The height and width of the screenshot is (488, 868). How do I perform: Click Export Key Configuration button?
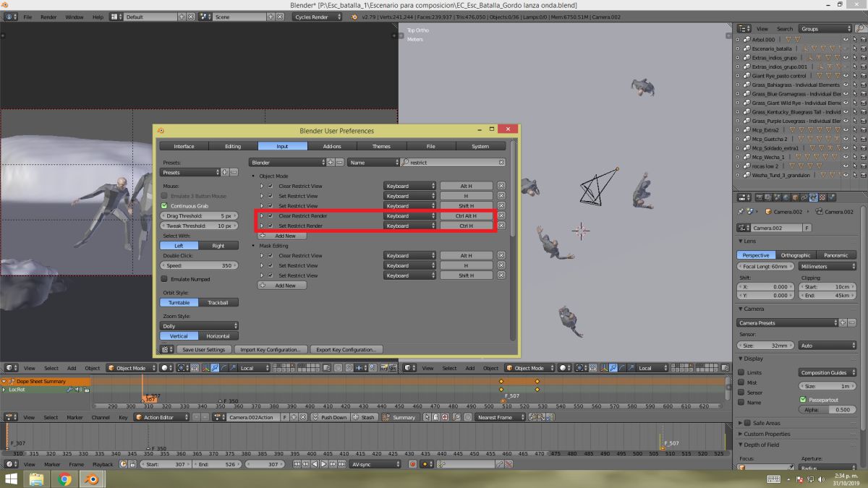(346, 349)
